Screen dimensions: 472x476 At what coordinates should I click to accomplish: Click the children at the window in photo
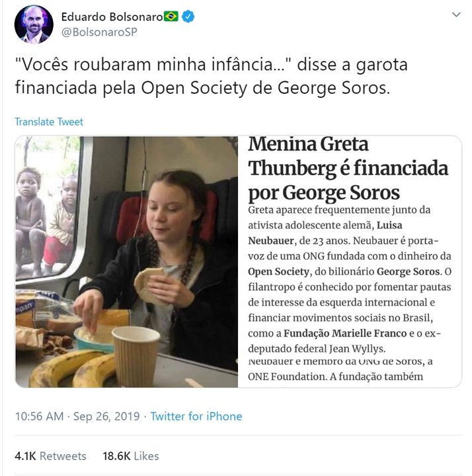[x=46, y=221]
